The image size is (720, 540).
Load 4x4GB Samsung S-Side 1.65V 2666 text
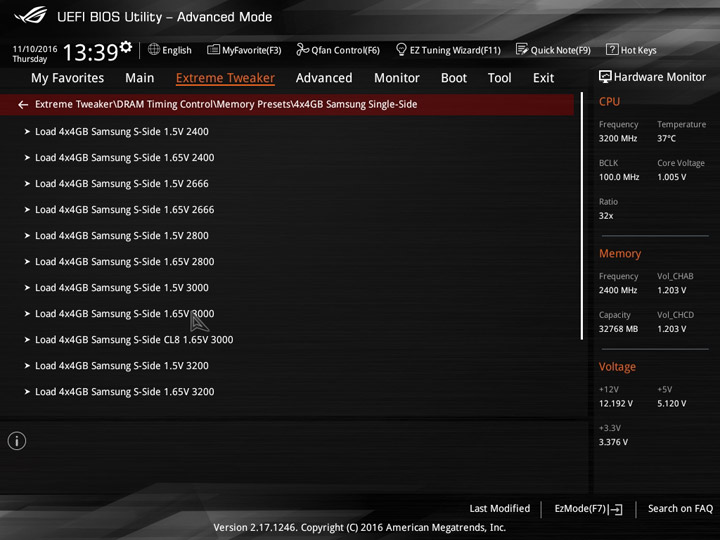124,210
